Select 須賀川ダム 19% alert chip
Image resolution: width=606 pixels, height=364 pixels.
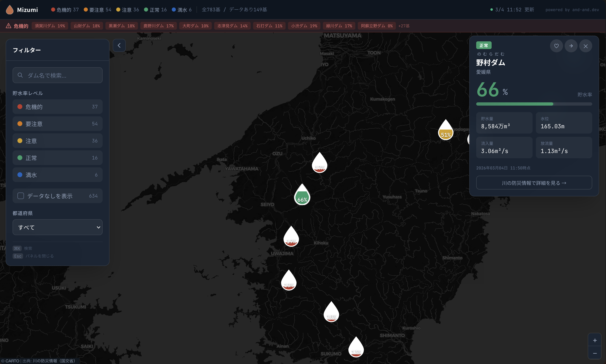[50, 26]
